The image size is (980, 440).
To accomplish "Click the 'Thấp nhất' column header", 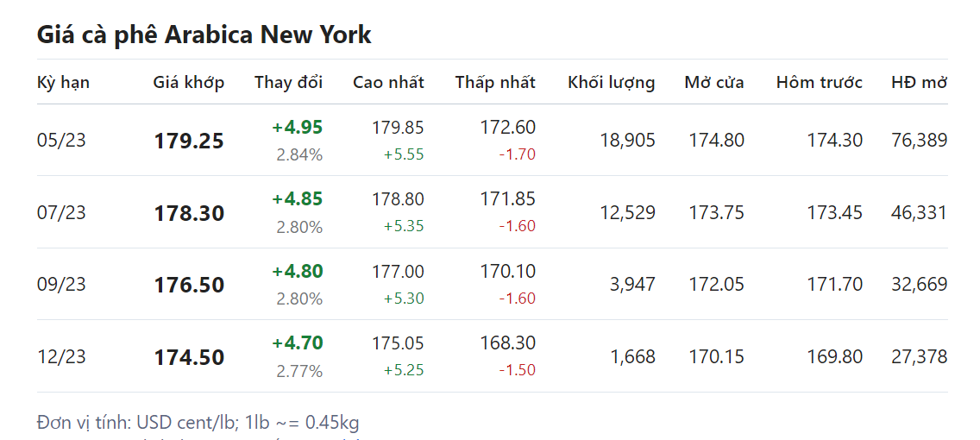I will 495,83.
